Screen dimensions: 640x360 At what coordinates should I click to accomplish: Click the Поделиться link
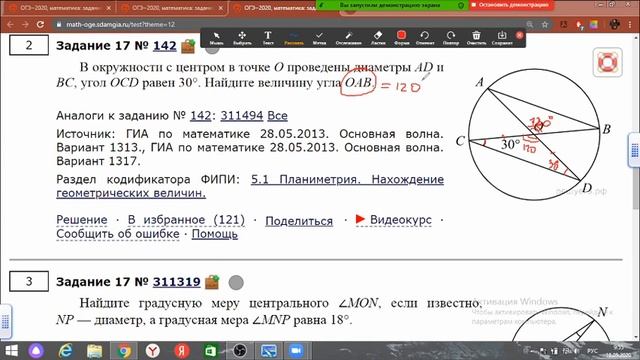(x=299, y=221)
